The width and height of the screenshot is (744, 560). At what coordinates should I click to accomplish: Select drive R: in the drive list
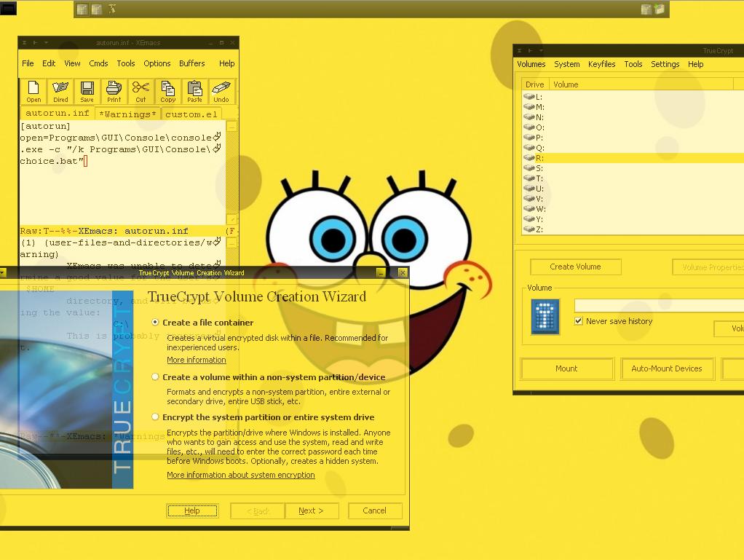(x=539, y=158)
